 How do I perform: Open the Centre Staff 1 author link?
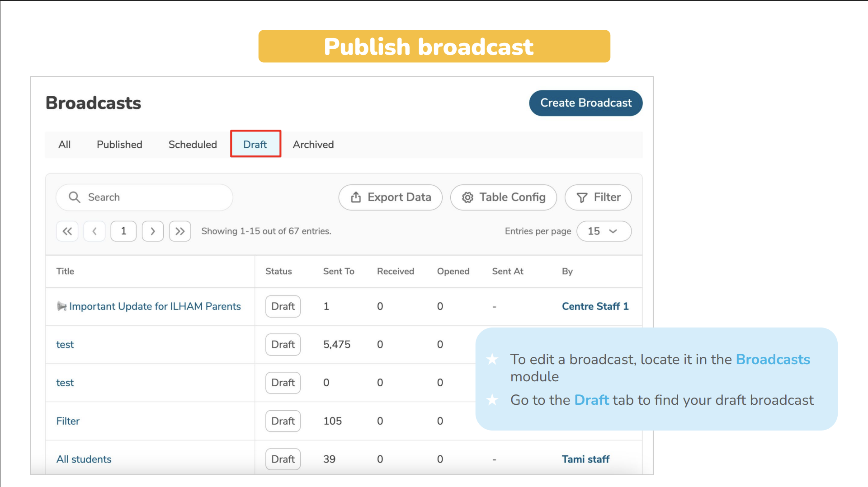595,306
